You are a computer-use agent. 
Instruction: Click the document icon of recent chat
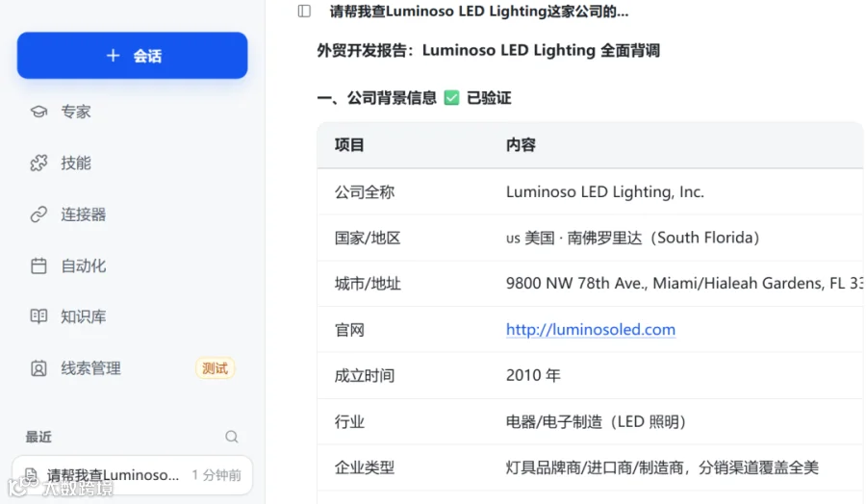32,475
